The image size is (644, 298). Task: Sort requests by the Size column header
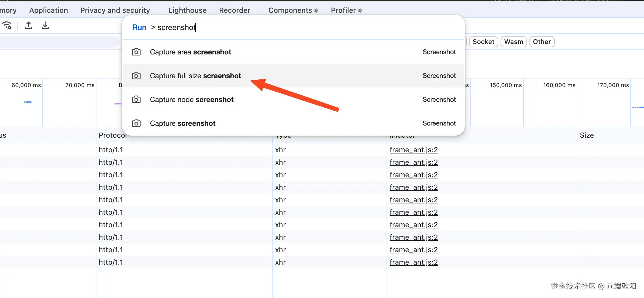coord(587,135)
